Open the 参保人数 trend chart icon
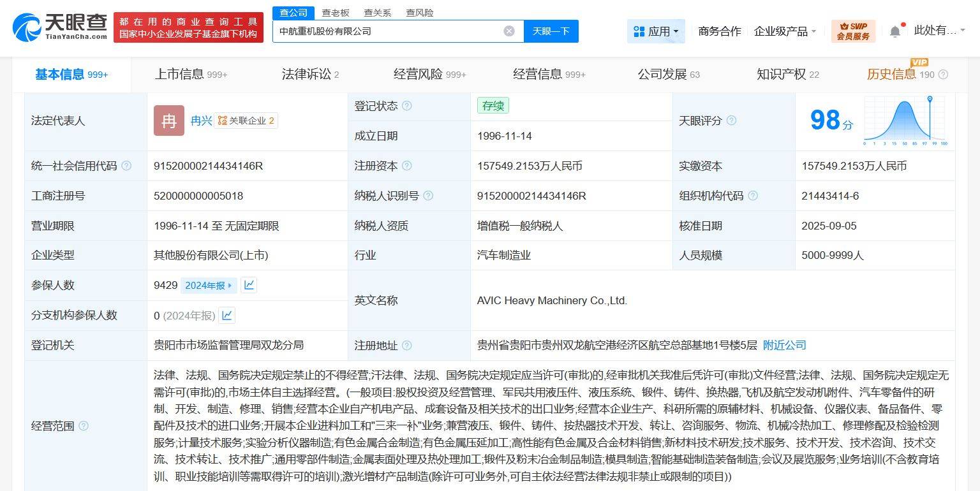980x491 pixels. pyautogui.click(x=249, y=285)
